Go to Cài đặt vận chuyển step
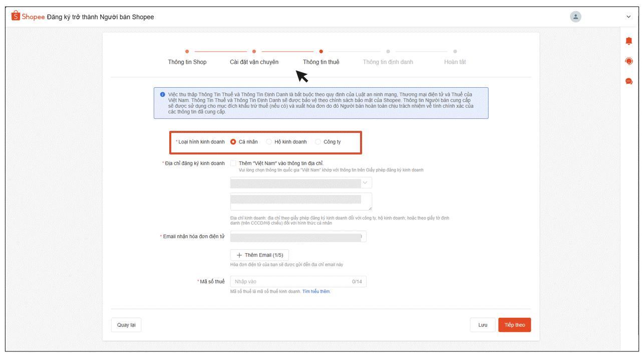Viewport: 644px width, 361px height. (x=254, y=62)
